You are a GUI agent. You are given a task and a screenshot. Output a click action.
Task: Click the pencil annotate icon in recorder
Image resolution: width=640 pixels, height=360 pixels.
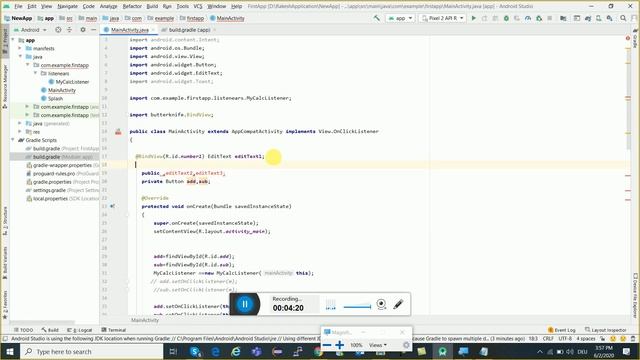[x=398, y=304]
